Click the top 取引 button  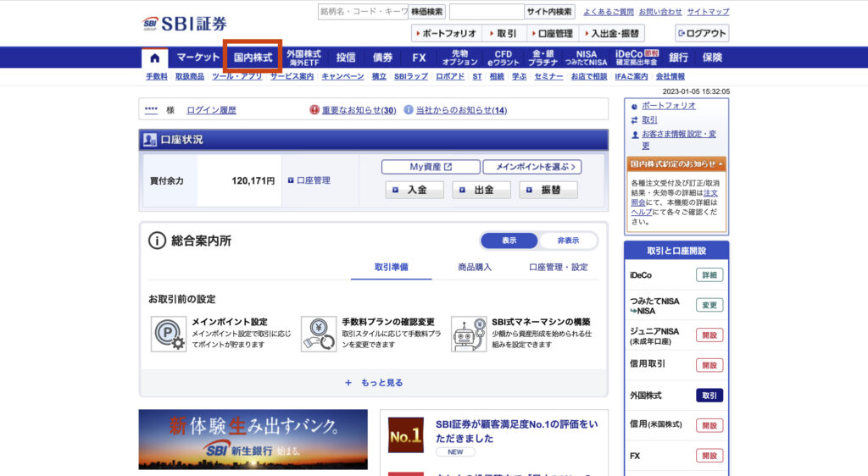504,33
